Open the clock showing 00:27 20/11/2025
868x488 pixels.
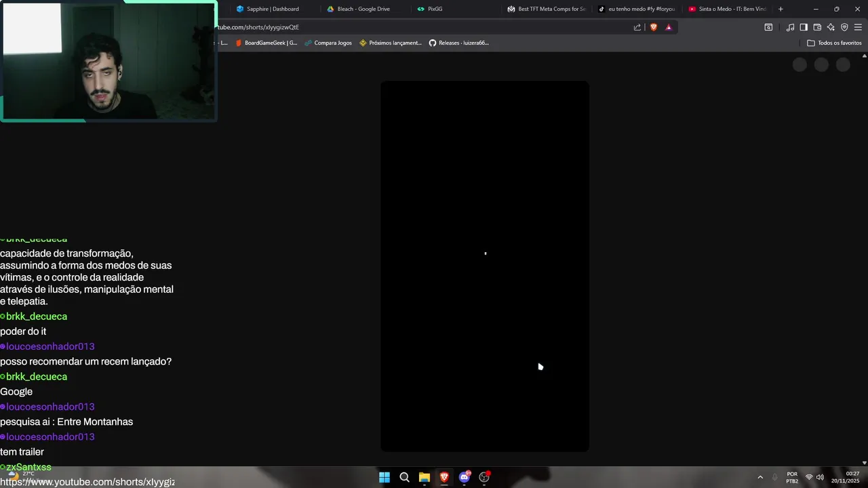846,477
